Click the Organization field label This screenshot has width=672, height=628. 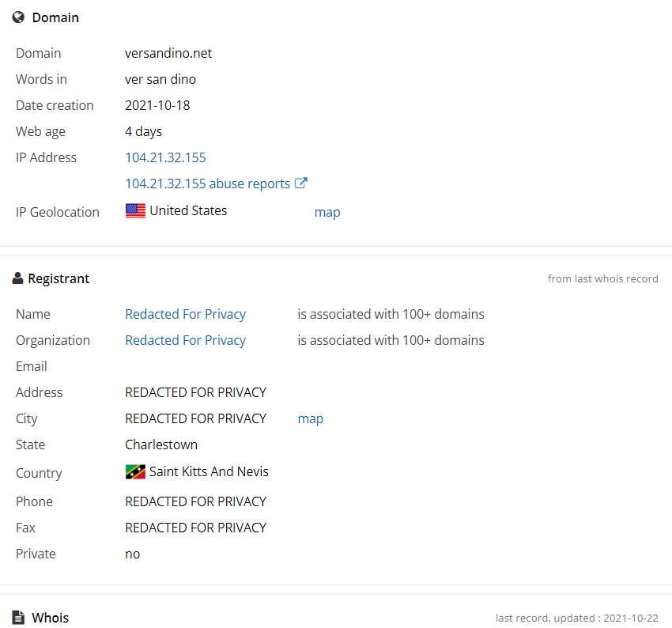pyautogui.click(x=53, y=340)
